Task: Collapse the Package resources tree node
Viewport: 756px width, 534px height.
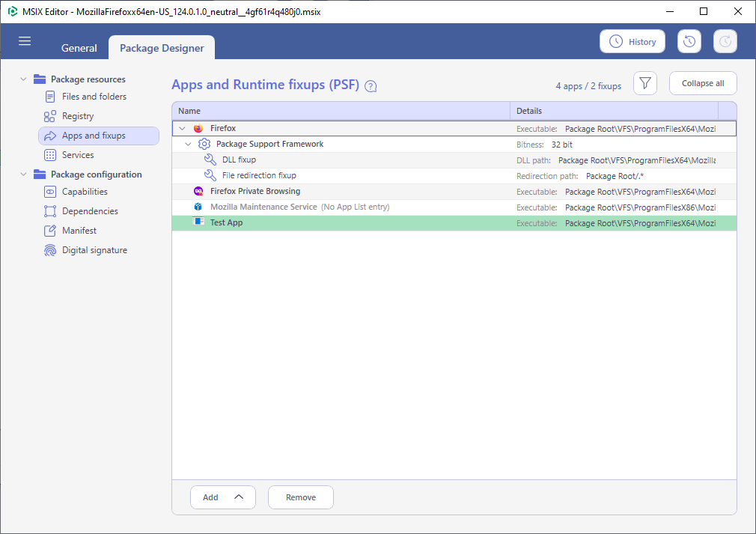Action: (x=23, y=79)
